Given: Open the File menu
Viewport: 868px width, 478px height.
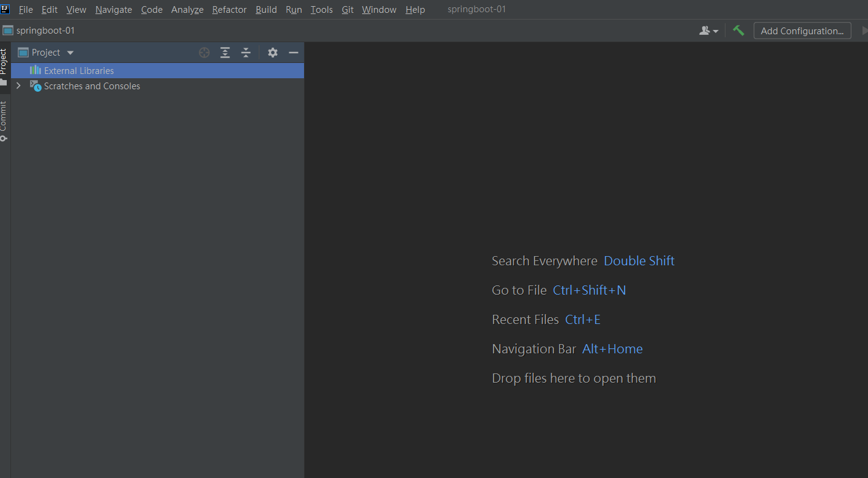Looking at the screenshot, I should point(26,10).
